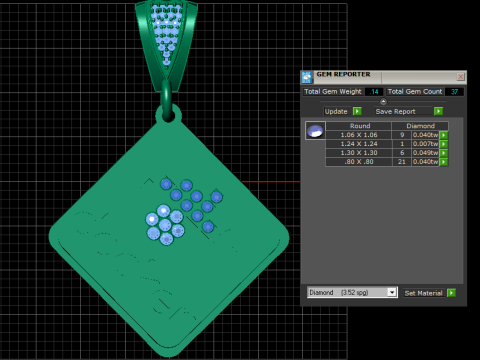The height and width of the screenshot is (360, 480).
Task: Click the Set Material button label
Action: pos(423,293)
